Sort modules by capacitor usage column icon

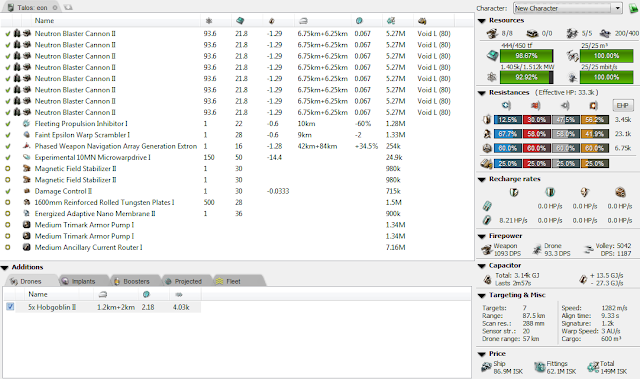(271, 21)
